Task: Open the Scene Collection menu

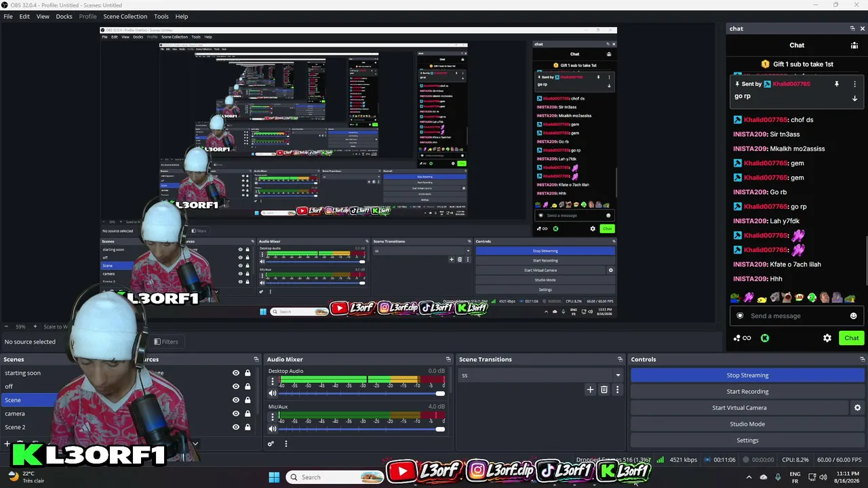Action: point(125,16)
